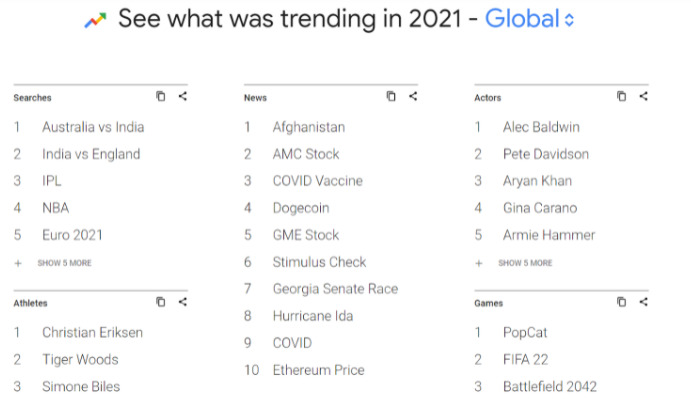Copy the Actors list
This screenshot has width=691, height=410.
pos(621,96)
